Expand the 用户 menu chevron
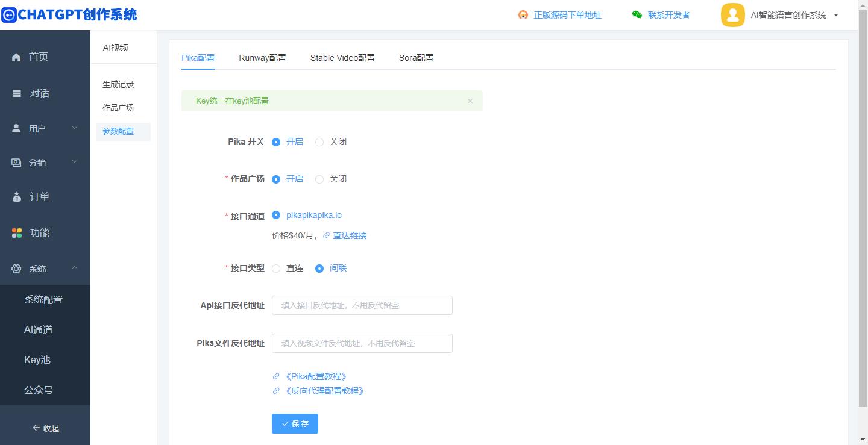 (75, 128)
